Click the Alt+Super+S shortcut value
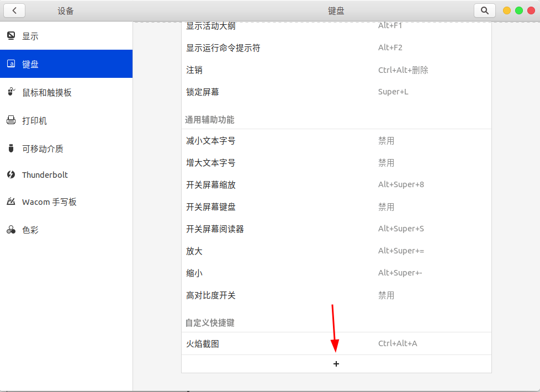 pos(401,229)
